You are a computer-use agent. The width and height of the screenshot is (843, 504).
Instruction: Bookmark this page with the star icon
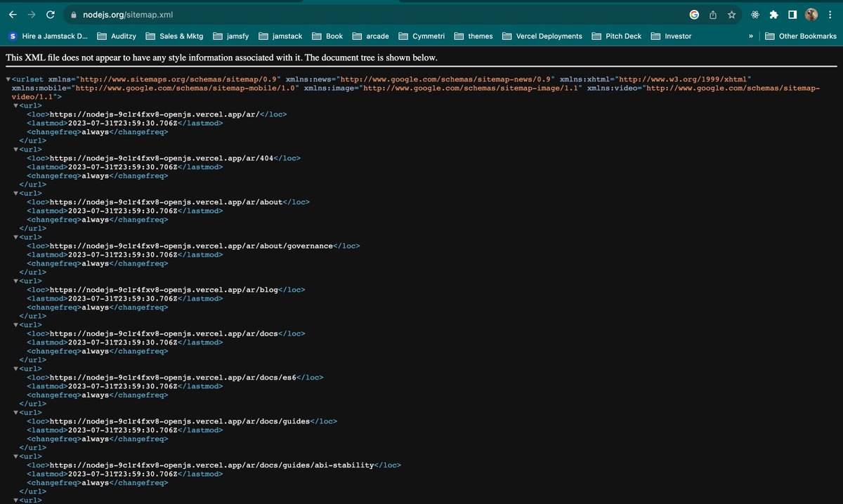click(731, 14)
